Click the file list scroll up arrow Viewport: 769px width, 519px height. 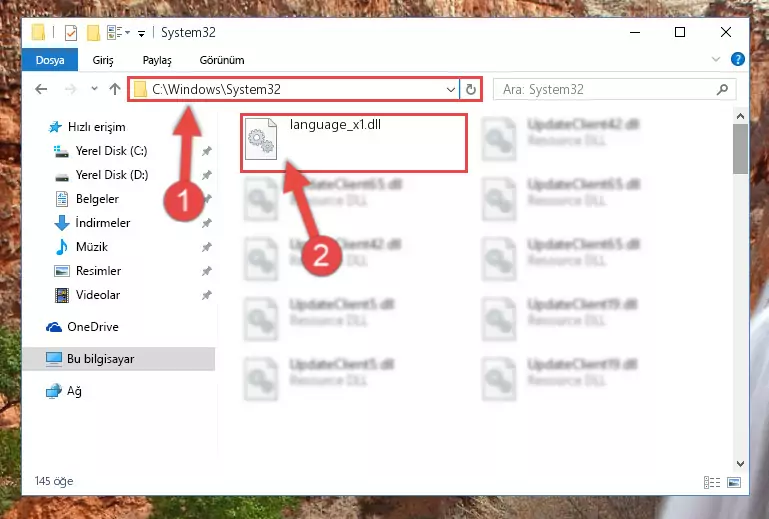pos(741,116)
